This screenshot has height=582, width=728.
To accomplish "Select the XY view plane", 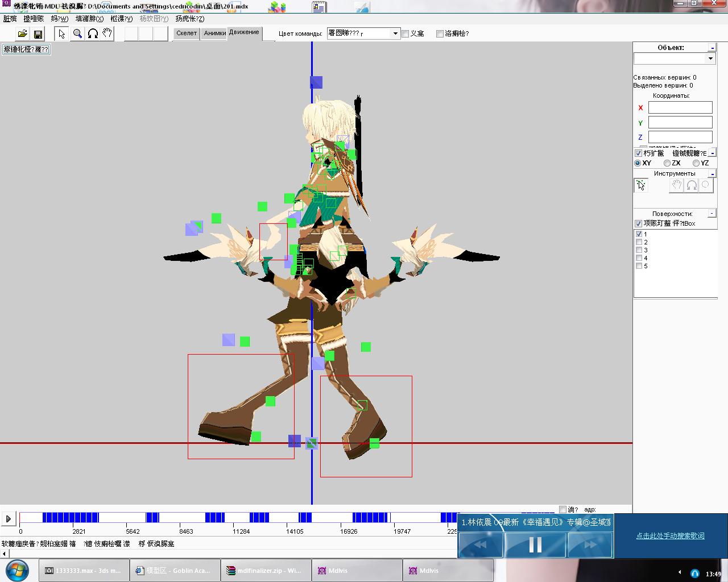I will 638,163.
